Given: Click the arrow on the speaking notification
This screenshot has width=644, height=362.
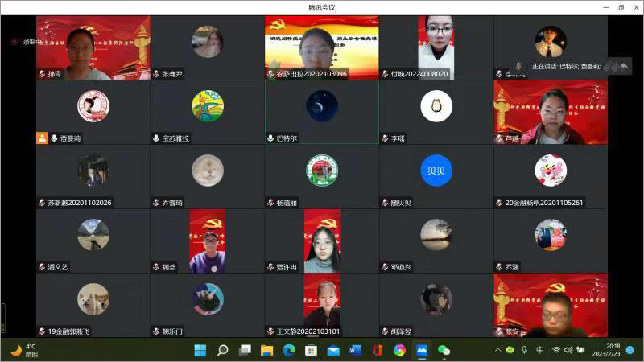Looking at the screenshot, I should tap(625, 66).
